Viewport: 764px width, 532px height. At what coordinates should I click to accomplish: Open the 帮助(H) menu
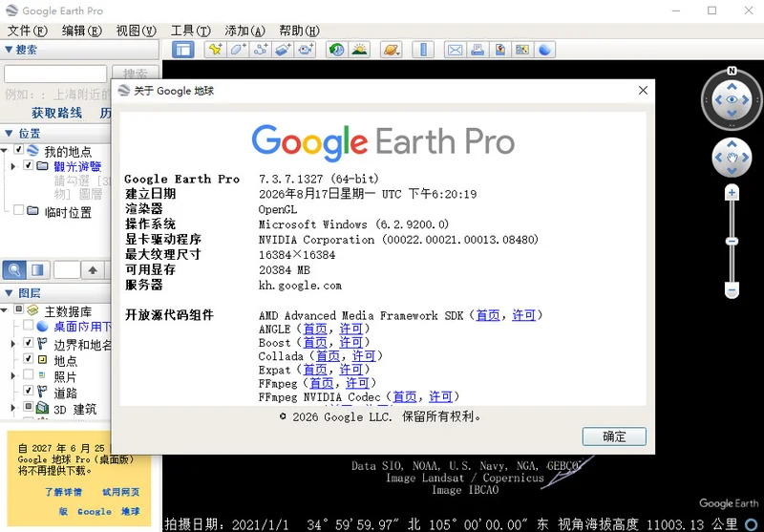(299, 31)
